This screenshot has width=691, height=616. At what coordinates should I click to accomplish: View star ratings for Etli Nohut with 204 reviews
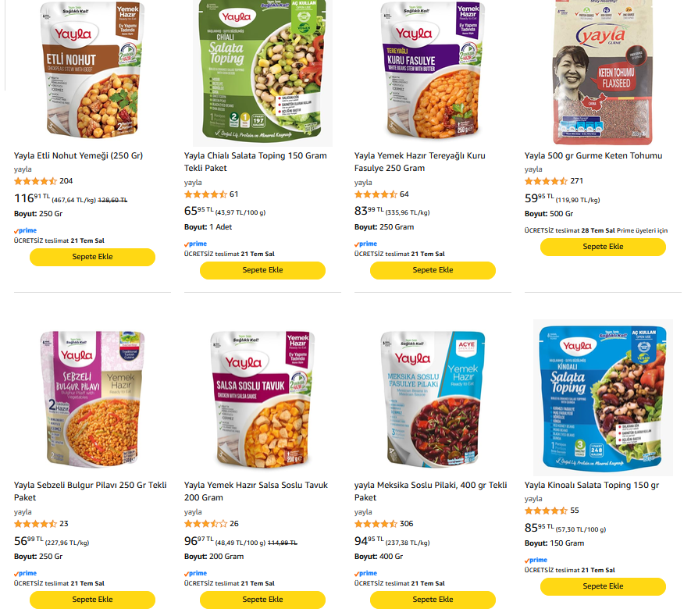(x=35, y=181)
